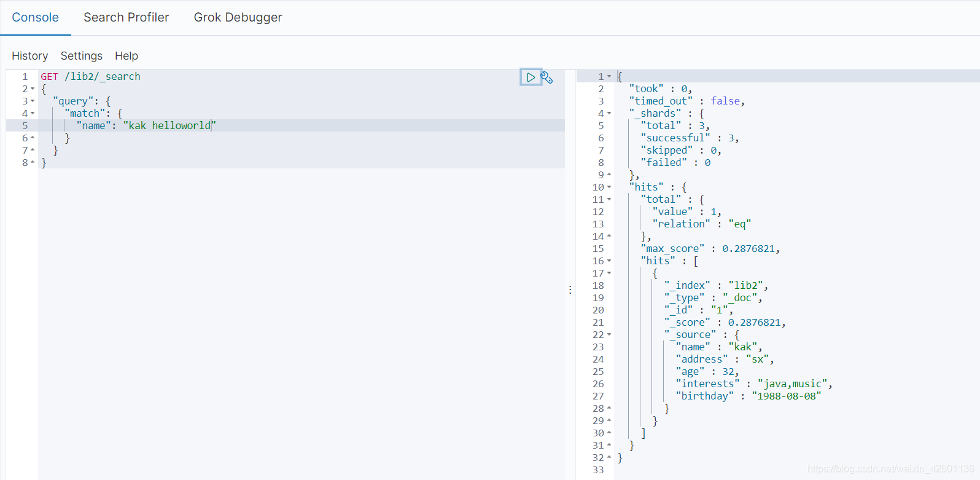Click the "age" : 32 line
This screenshot has width=980, height=480.
pos(707,372)
